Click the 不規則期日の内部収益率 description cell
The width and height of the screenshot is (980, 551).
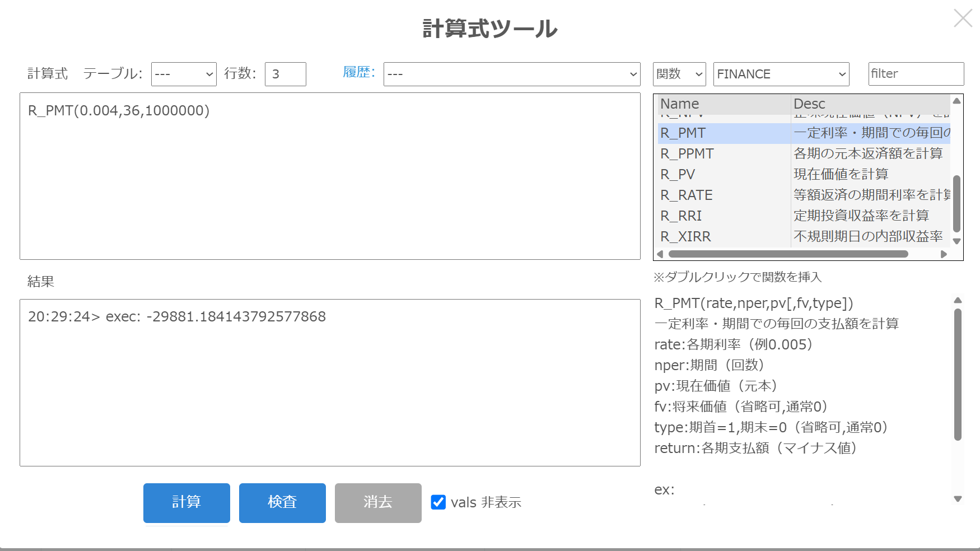(x=870, y=237)
